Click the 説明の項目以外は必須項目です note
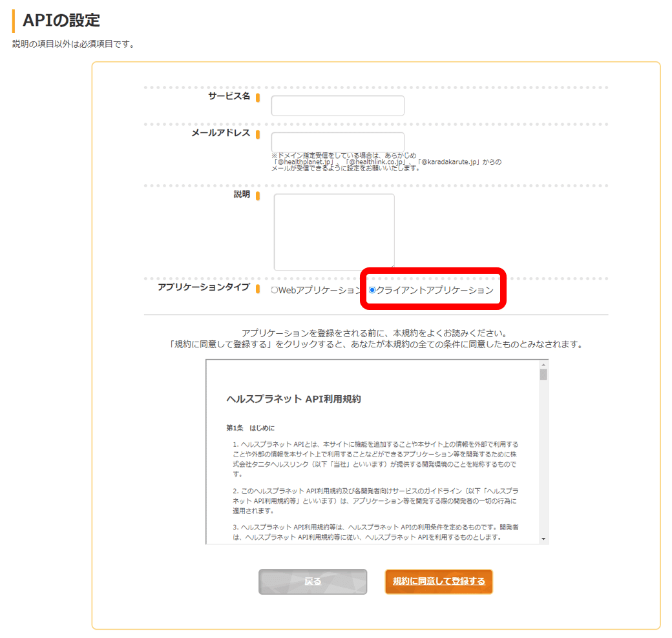The image size is (672, 638). 73,44
